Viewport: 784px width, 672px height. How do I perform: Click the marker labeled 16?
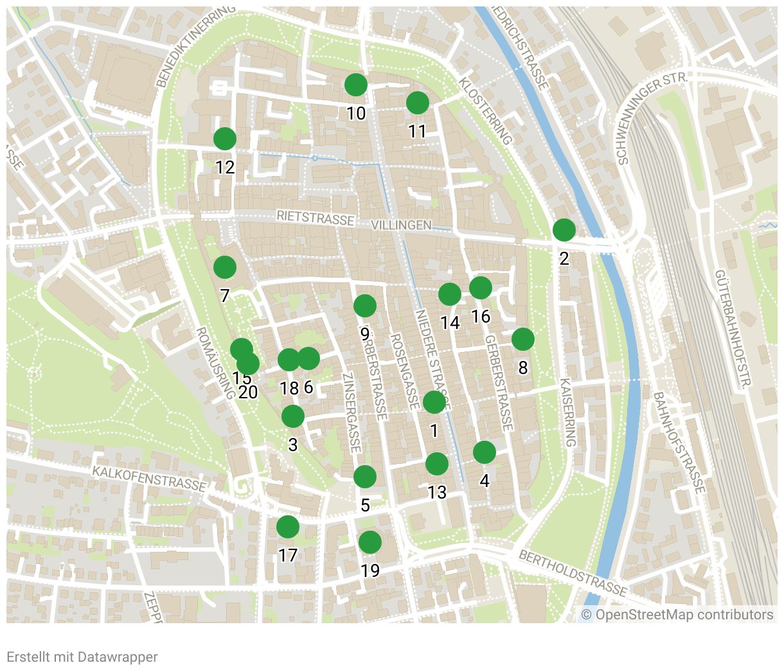point(481,288)
